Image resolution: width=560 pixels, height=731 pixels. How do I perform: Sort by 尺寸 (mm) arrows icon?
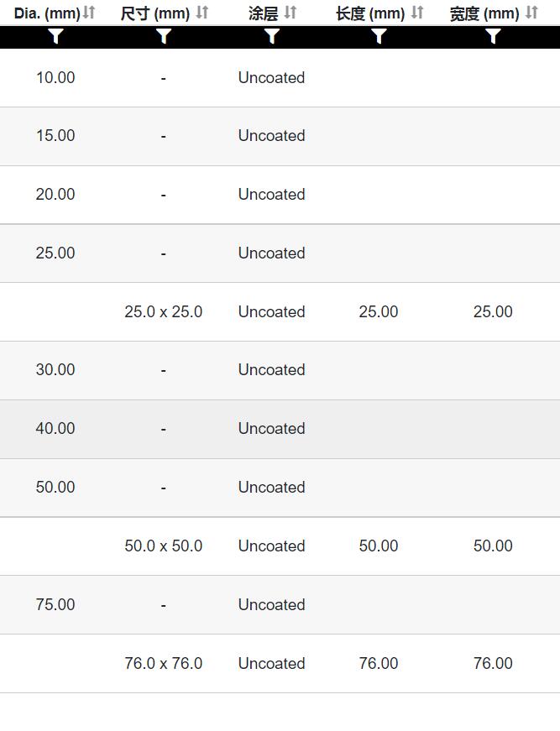coord(201,13)
